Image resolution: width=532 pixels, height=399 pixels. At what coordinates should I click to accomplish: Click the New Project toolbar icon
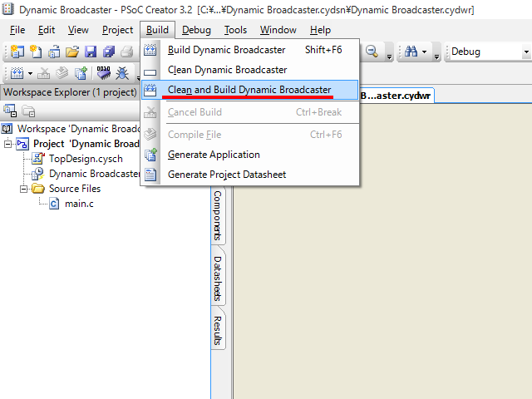(17, 52)
